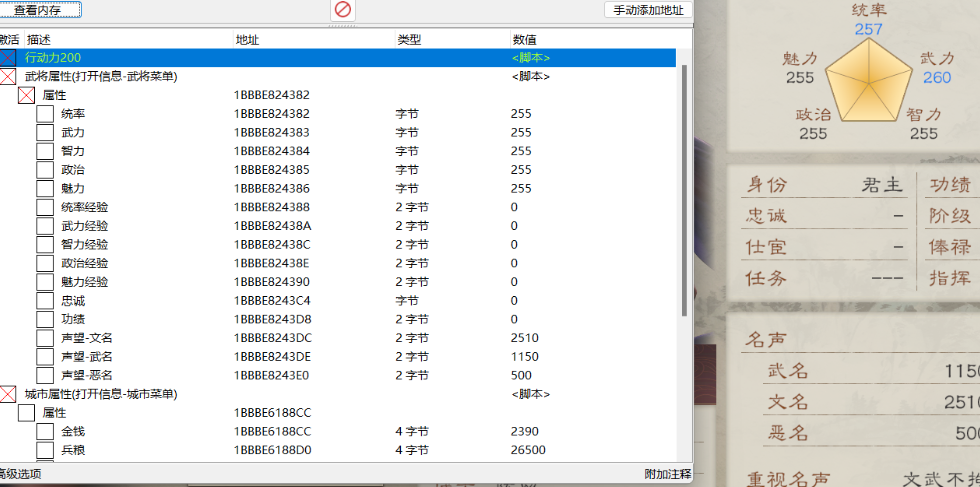Click the red no-entry clear list icon

click(343, 9)
